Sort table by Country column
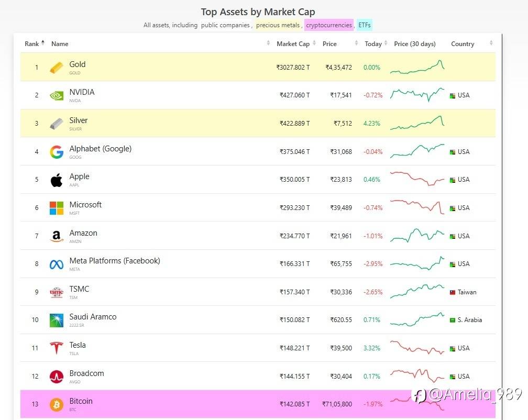Screen dimensions: 528x420 [x=463, y=44]
